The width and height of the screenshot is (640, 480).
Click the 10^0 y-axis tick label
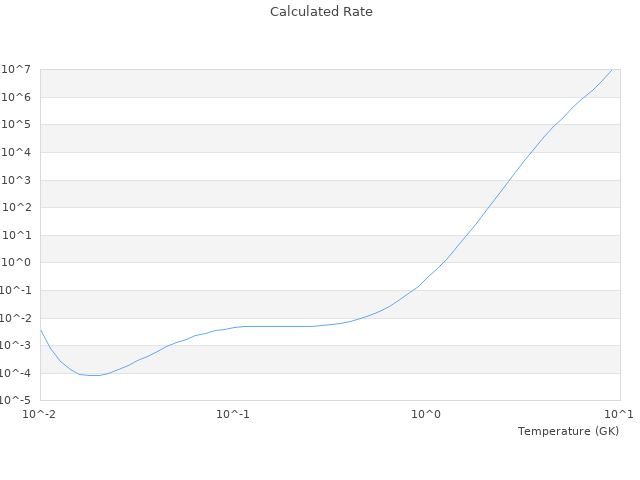tap(18, 263)
